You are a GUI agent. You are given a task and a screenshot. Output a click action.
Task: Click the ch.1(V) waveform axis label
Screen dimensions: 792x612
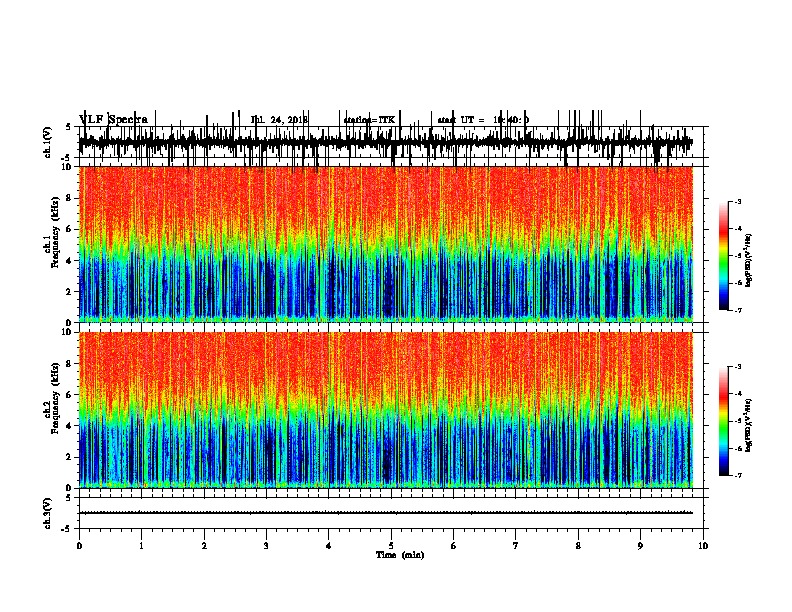[x=48, y=142]
